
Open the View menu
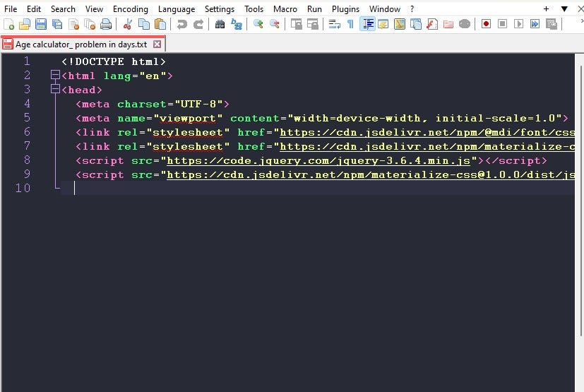(x=94, y=9)
